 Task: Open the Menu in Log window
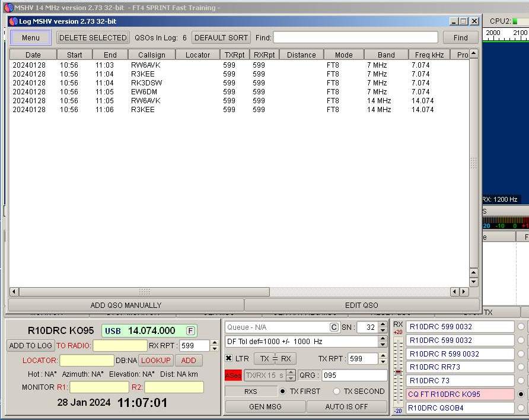pyautogui.click(x=31, y=37)
